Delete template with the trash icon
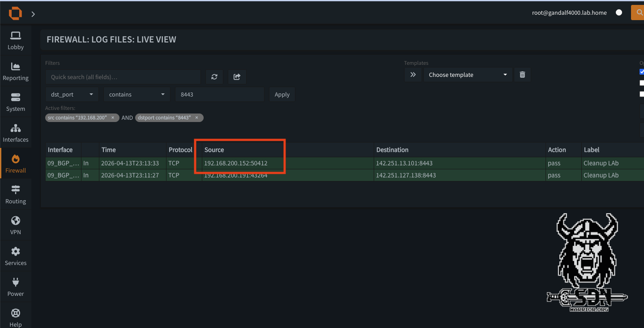The height and width of the screenshot is (328, 644). point(522,75)
